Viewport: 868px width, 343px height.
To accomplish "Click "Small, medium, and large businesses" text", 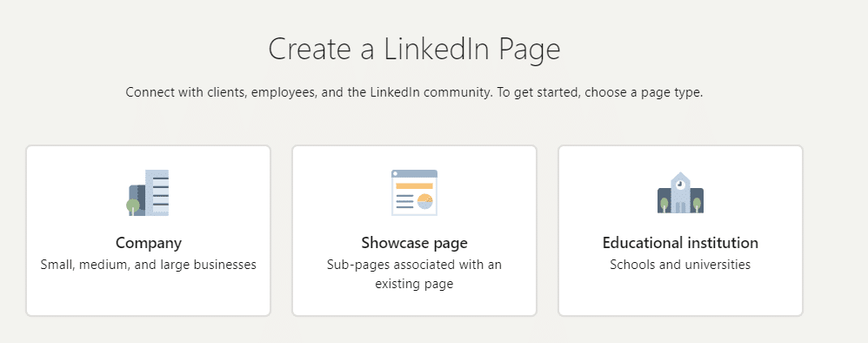I will pyautogui.click(x=149, y=265).
